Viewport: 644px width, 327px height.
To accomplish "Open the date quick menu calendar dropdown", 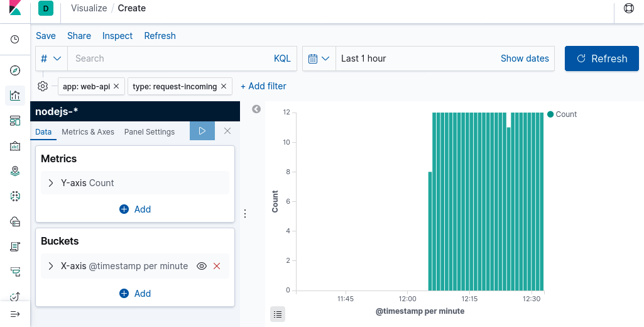I will point(319,58).
